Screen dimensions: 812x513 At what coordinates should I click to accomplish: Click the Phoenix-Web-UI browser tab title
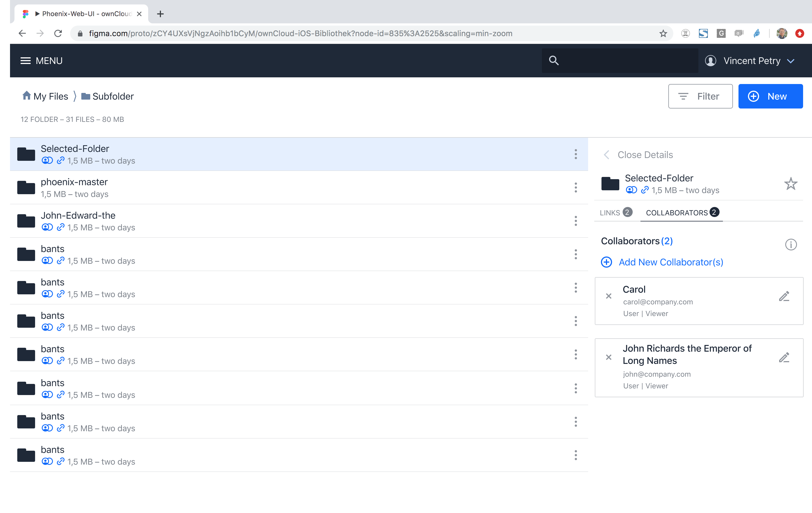87,14
